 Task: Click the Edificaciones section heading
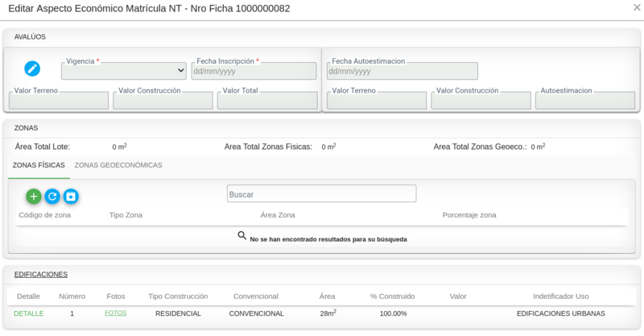(41, 275)
